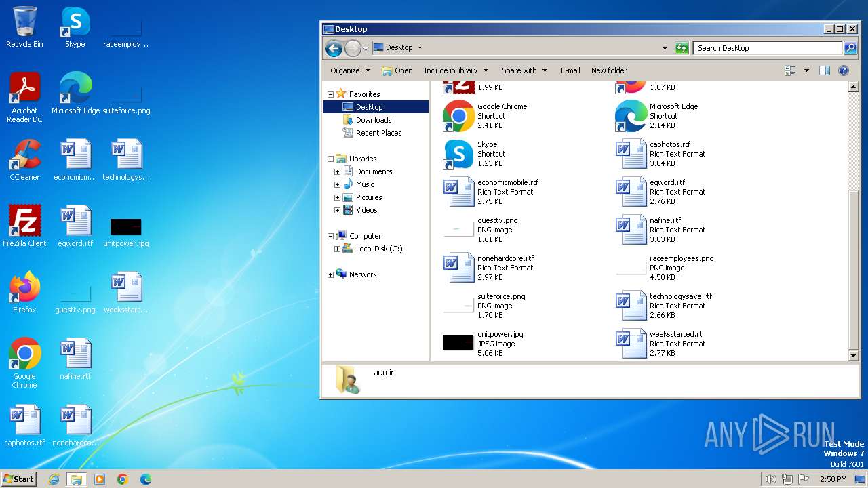Viewport: 868px width, 488px height.
Task: Open the Include in library dropdown
Action: (x=456, y=70)
